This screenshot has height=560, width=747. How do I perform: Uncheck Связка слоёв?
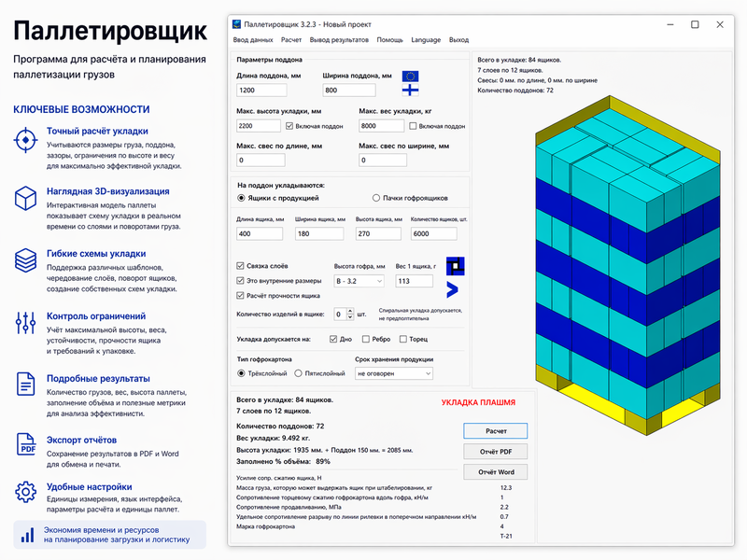pos(239,265)
